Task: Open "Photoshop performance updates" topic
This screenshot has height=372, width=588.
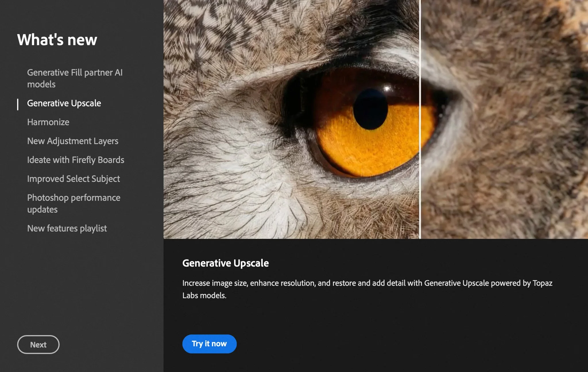Action: coord(73,203)
